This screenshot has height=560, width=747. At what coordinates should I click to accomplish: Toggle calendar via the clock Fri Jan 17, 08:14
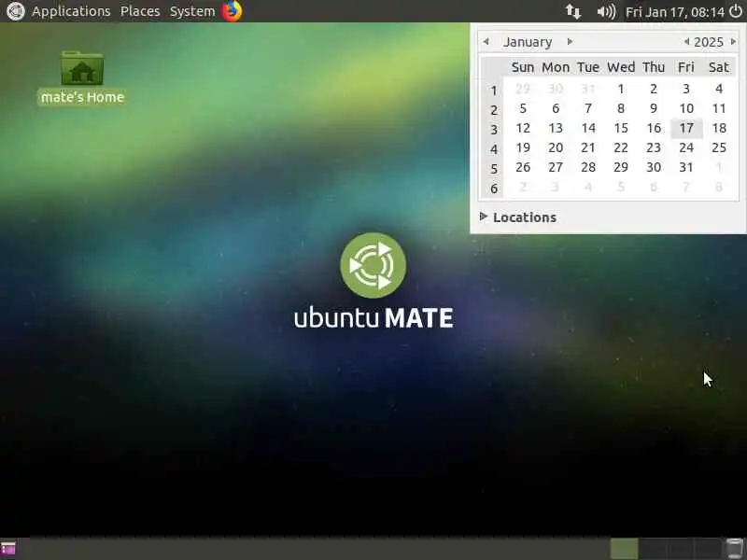pyautogui.click(x=674, y=11)
